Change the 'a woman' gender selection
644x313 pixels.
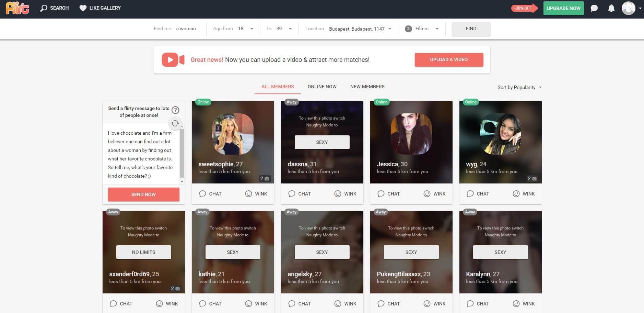coord(186,29)
